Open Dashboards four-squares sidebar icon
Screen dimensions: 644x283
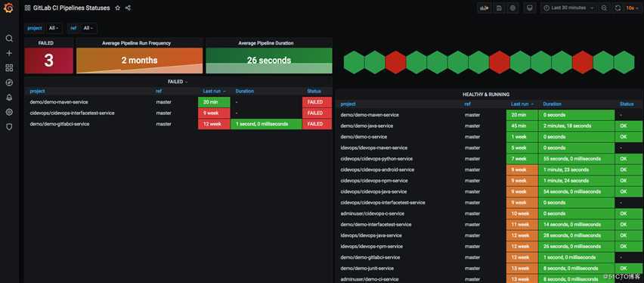click(x=9, y=68)
